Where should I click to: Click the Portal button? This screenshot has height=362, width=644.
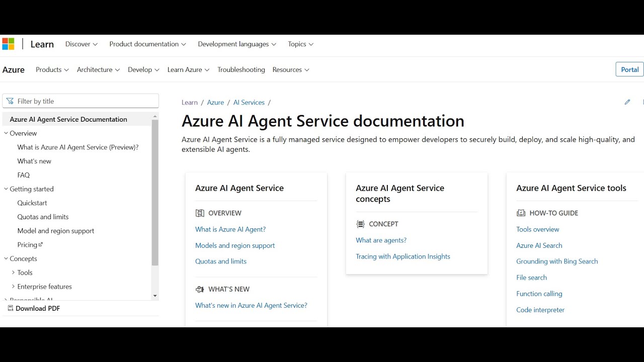[629, 69]
